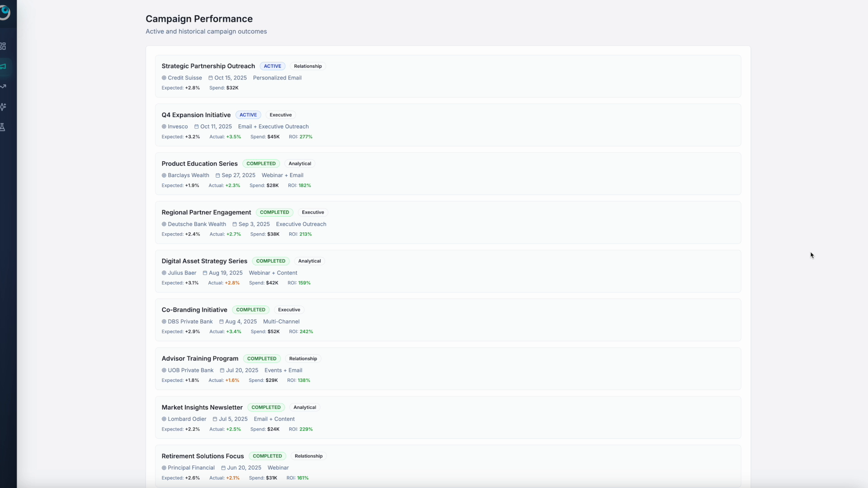
Task: Toggle the ACTIVE status badge on Strategic Partnership Outreach
Action: point(272,66)
